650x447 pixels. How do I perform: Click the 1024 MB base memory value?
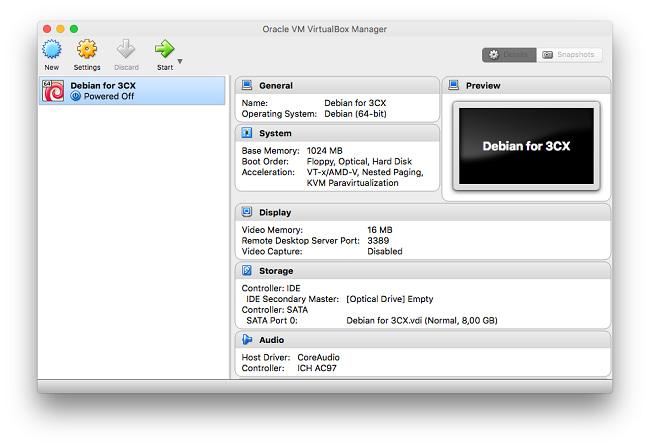click(x=325, y=151)
